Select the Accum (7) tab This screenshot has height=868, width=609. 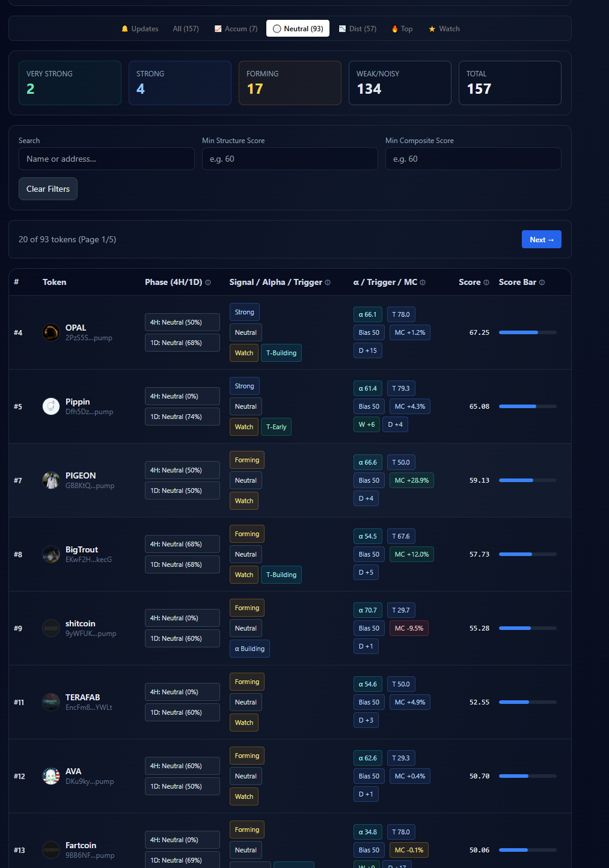tap(236, 29)
